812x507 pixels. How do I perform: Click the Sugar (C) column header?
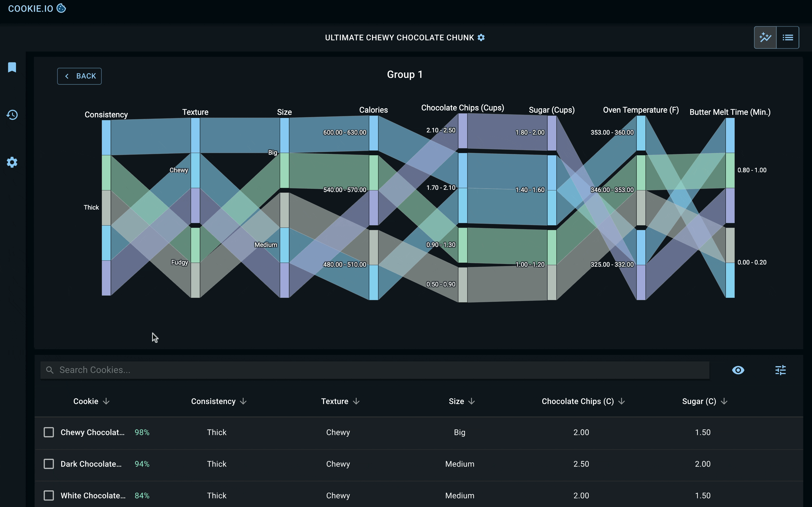point(699,401)
